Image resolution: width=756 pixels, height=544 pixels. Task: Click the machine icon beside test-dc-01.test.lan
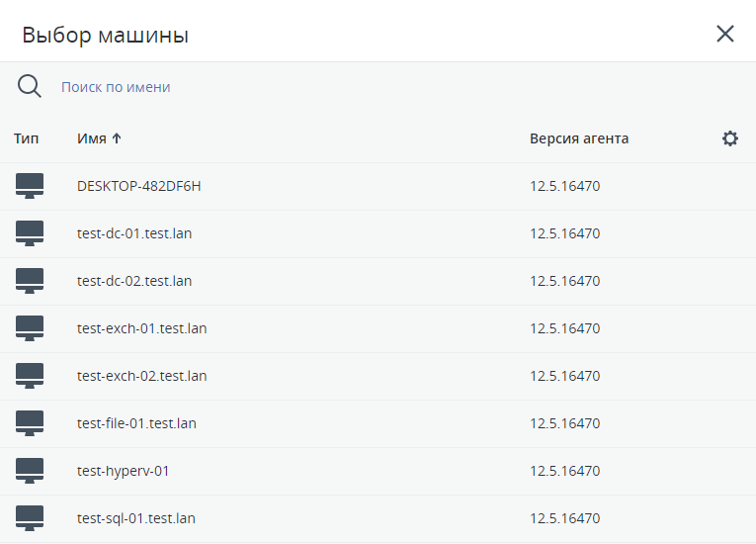tap(30, 233)
